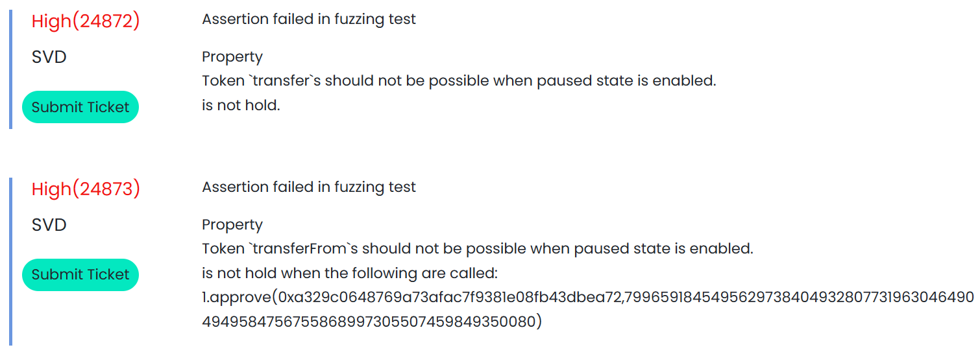Click the red High(24873) severity label
This screenshot has width=980, height=354.
[x=86, y=189]
